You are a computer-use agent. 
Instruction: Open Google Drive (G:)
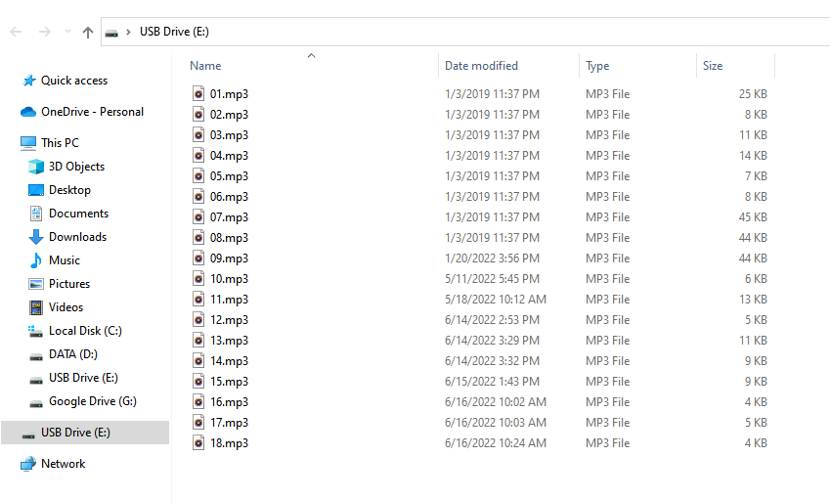point(92,402)
